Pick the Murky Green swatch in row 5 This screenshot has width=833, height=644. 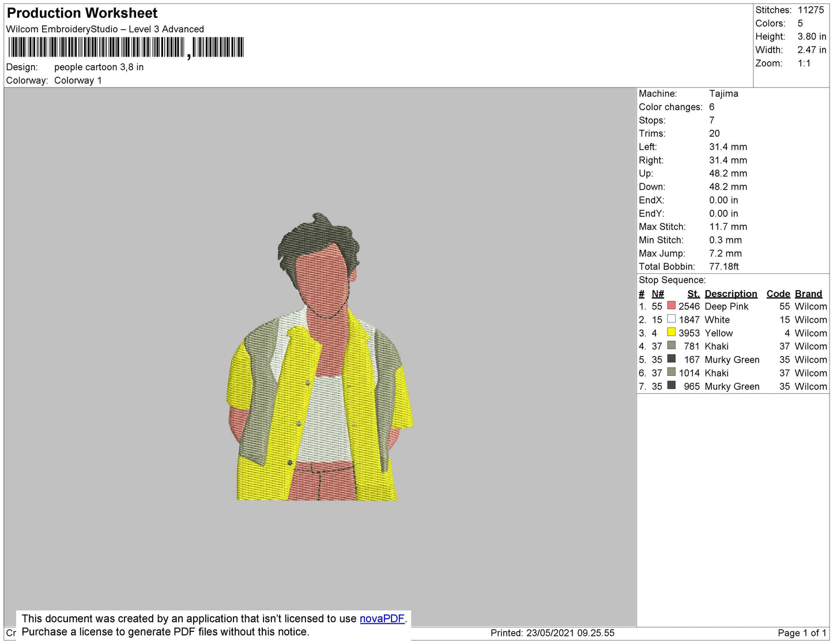point(671,359)
